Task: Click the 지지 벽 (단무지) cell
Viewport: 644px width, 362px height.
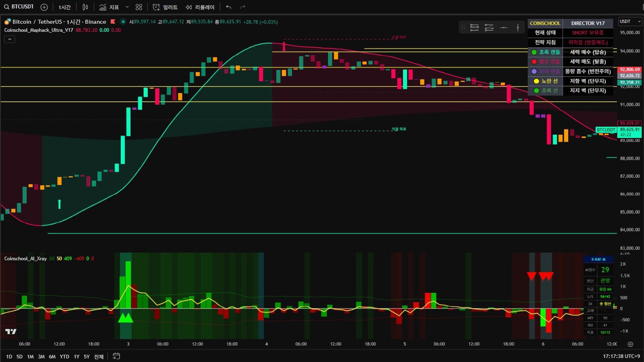Action: (x=588, y=90)
